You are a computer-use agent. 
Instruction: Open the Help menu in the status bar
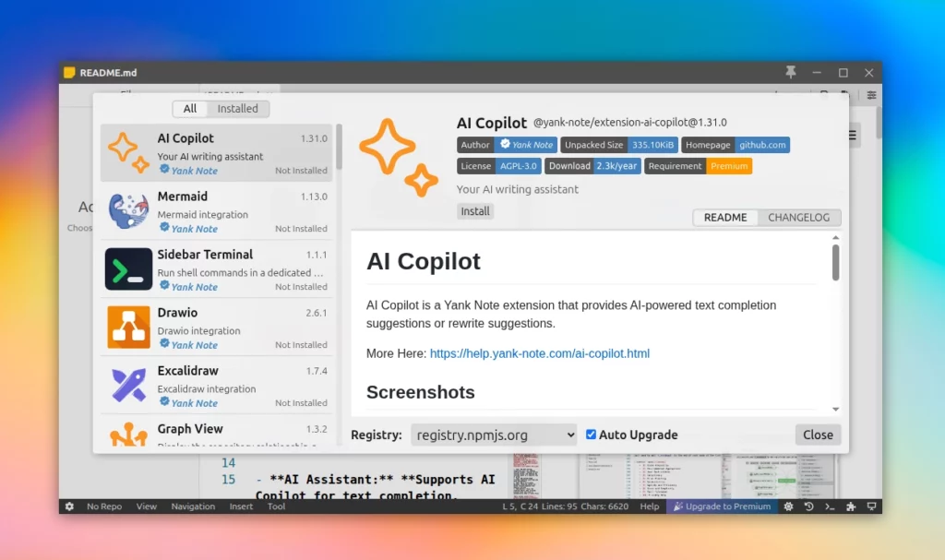[x=649, y=506]
